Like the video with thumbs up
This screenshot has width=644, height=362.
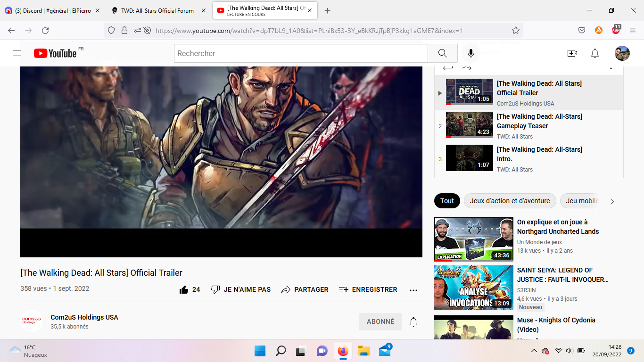[x=184, y=289]
